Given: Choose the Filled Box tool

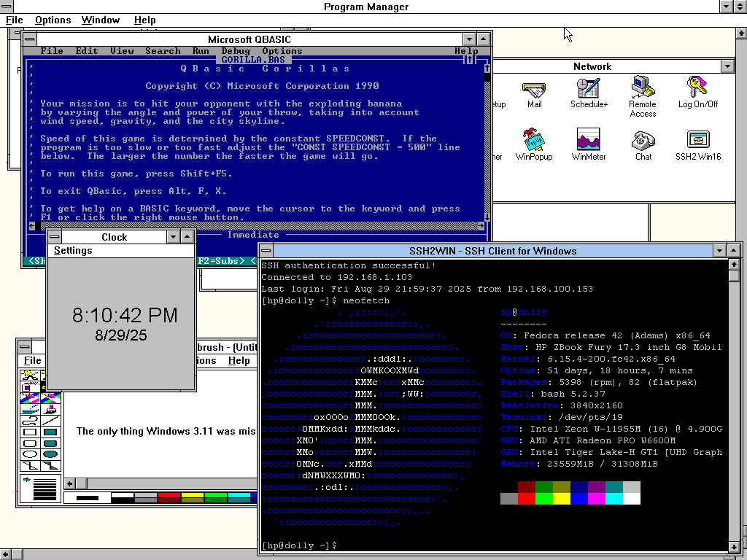Looking at the screenshot, I should (x=50, y=432).
